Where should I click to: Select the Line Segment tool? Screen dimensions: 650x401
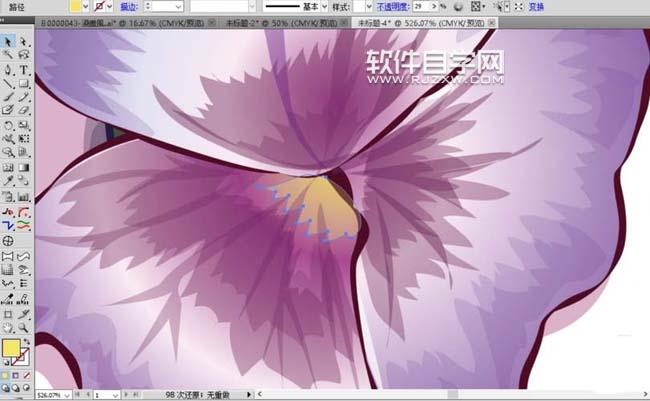[8, 84]
